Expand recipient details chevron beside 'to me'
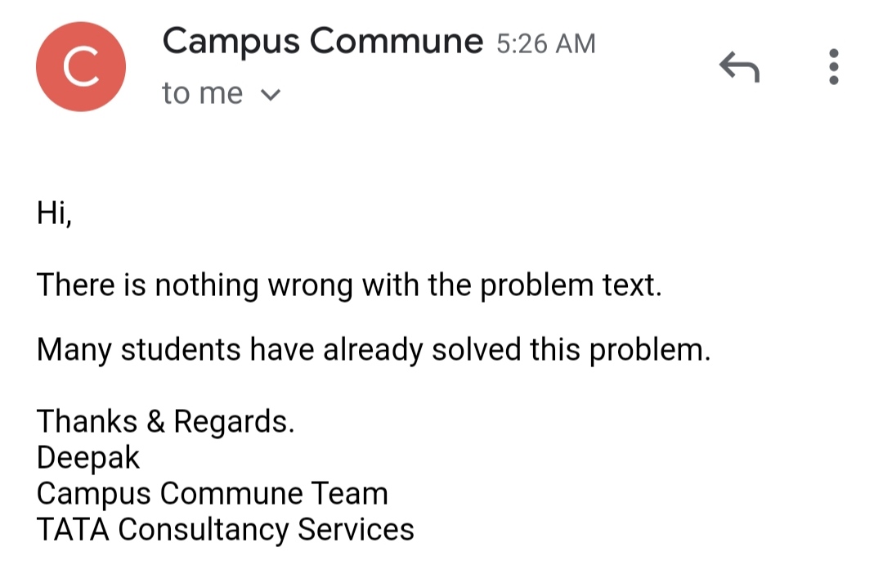Viewport: 883px width, 588px height. tap(271, 95)
